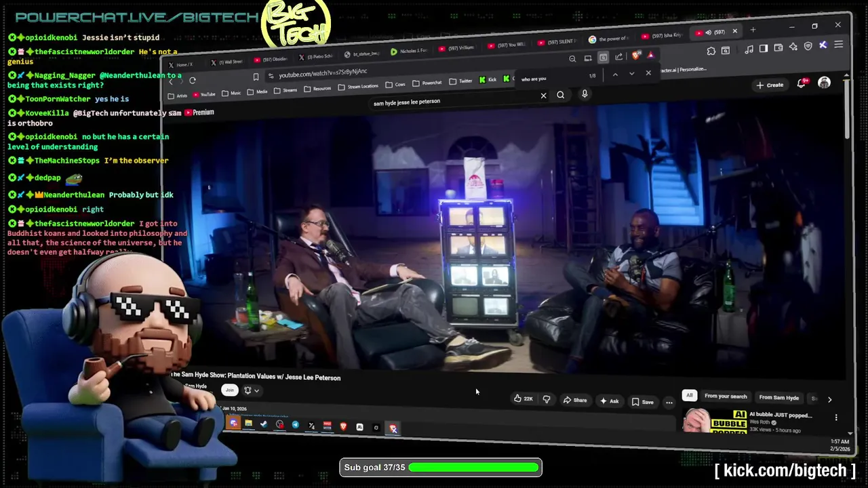Show more filter chips with the arrow

click(829, 400)
